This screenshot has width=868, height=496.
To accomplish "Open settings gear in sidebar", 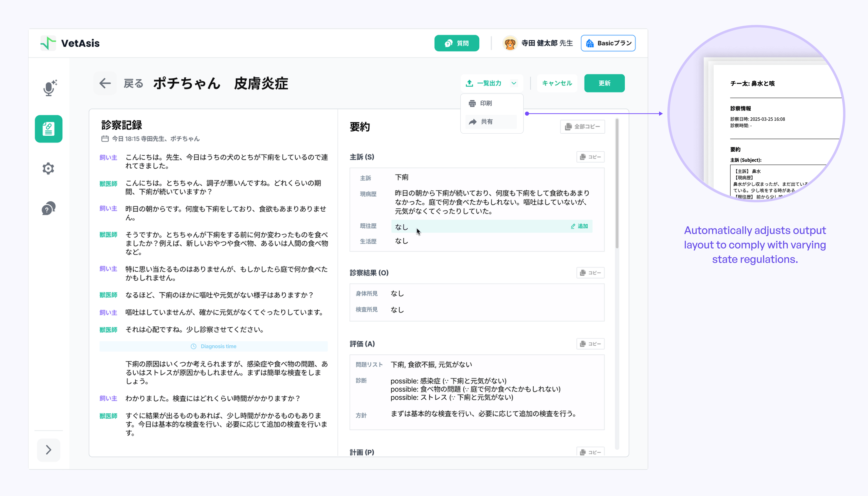I will click(48, 168).
